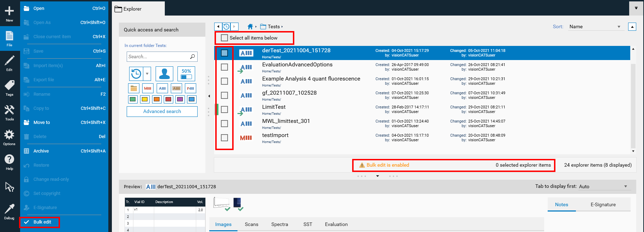
Task: Click the Advanced search button
Action: pos(162,111)
